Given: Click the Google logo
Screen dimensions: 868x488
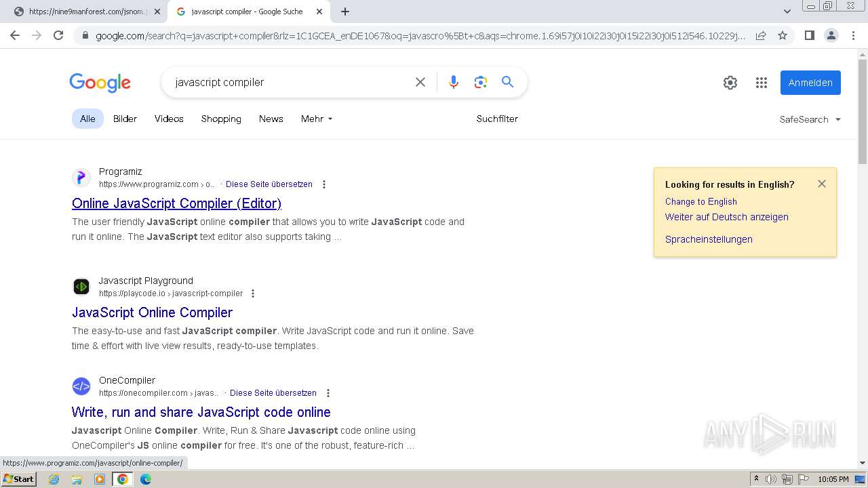Looking at the screenshot, I should pyautogui.click(x=100, y=83).
